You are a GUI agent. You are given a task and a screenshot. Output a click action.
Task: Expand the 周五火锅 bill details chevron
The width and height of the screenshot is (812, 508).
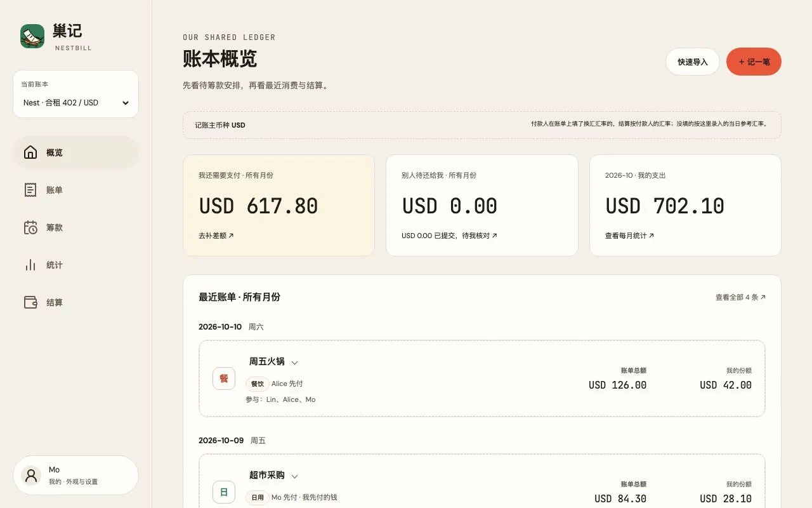(x=294, y=363)
